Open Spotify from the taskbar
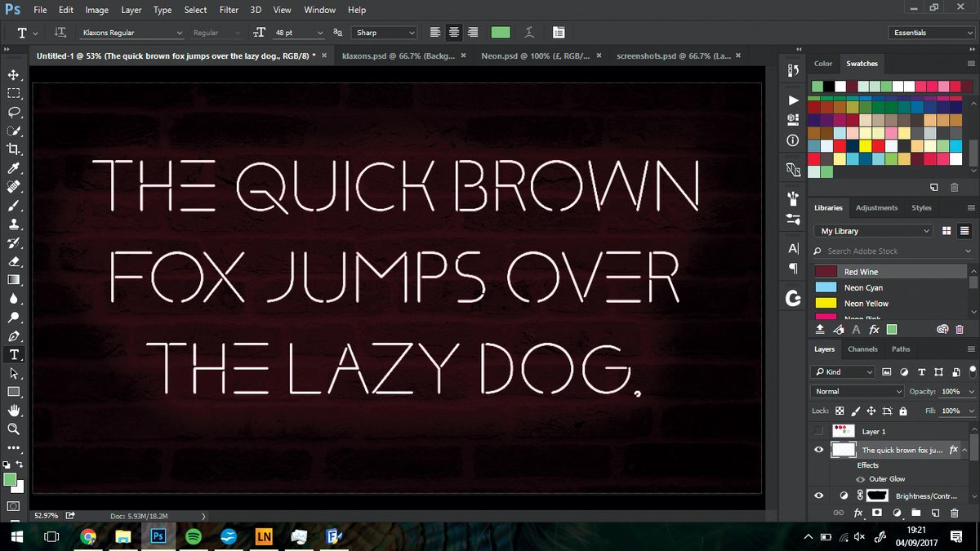Viewport: 980px width, 551px height. [194, 536]
